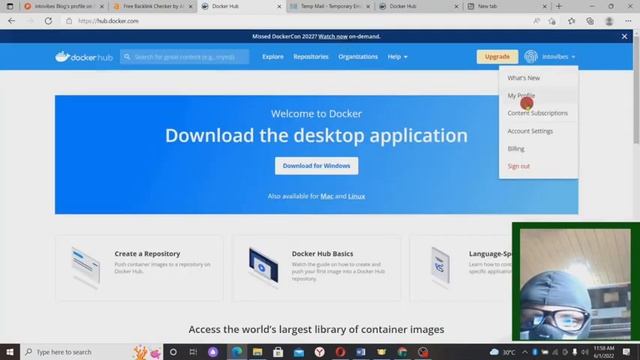Open File Explorer from the taskbar
640x360 pixels.
tap(257, 352)
